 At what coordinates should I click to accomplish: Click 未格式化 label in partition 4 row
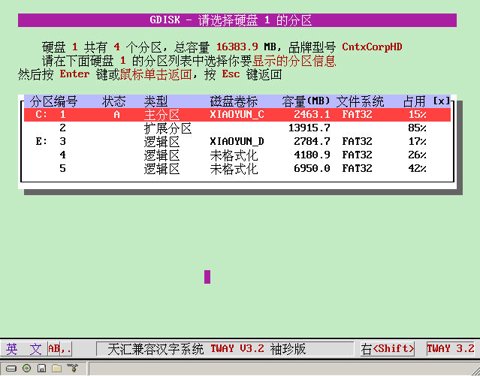click(x=234, y=155)
